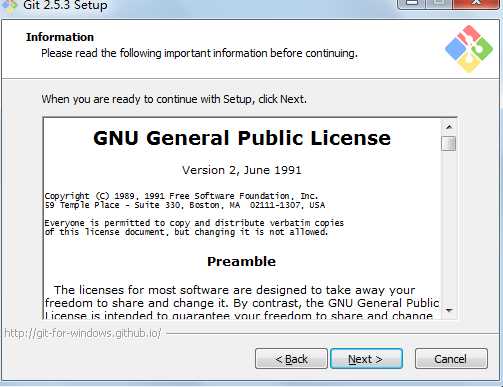This screenshot has width=503, height=387.
Task: Click the 'GNU General Public License' heading
Action: (x=242, y=138)
